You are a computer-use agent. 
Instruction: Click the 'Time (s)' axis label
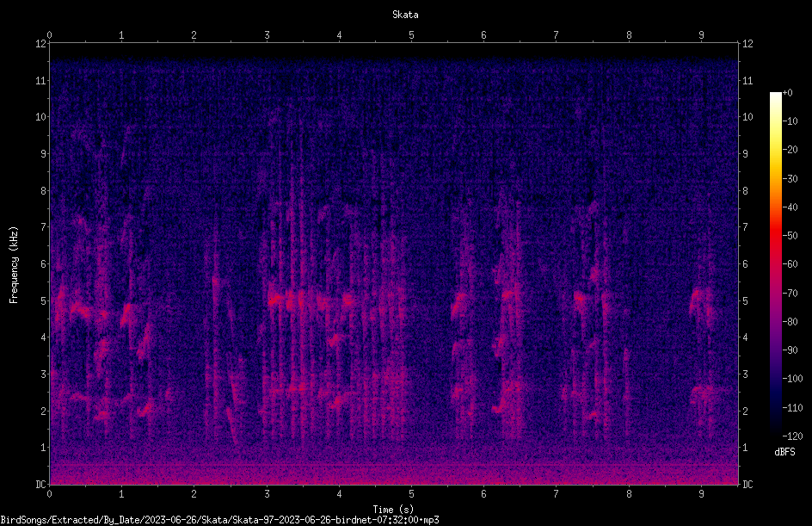(393, 510)
